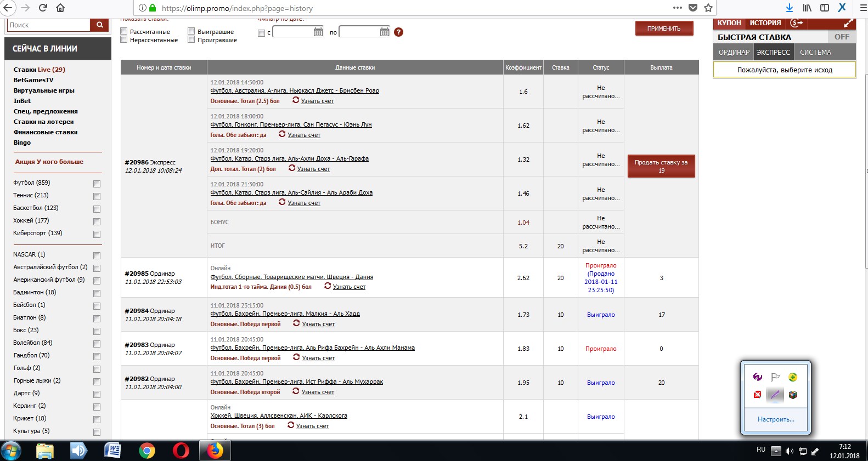Check the Выигравшие filter checkbox

pyautogui.click(x=191, y=31)
